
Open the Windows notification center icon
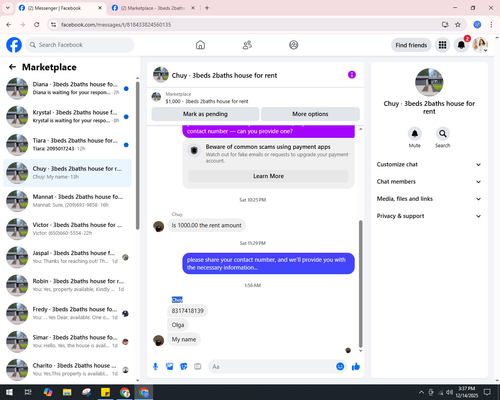click(x=487, y=392)
